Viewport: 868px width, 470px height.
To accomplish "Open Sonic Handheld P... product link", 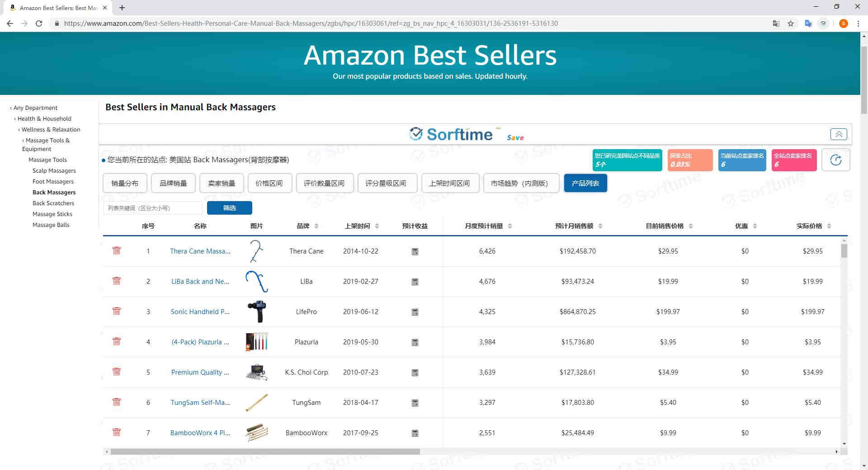I will click(x=200, y=311).
